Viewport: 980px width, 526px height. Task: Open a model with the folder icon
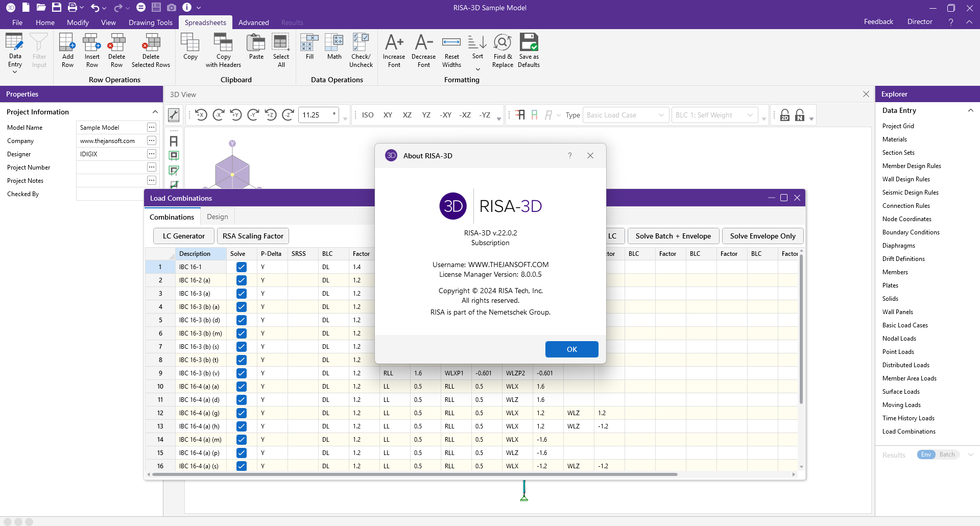(x=41, y=8)
